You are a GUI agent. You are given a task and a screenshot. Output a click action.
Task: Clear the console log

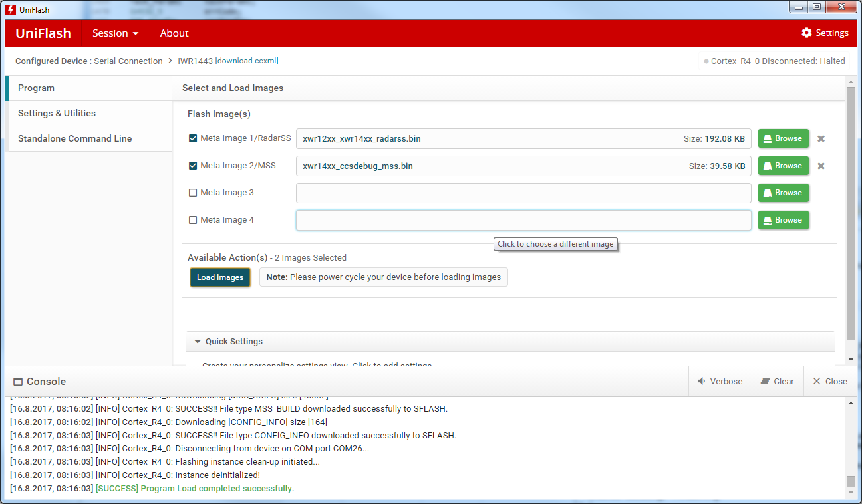[778, 381]
